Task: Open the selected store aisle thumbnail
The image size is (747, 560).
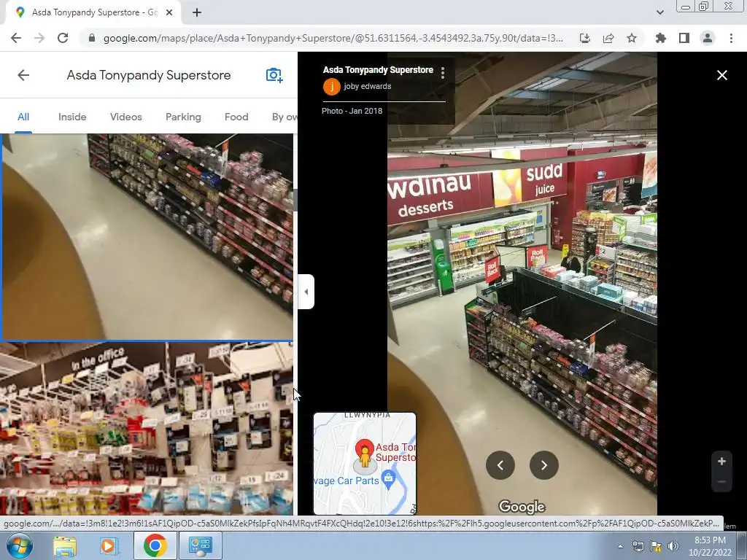Action: tap(147, 237)
